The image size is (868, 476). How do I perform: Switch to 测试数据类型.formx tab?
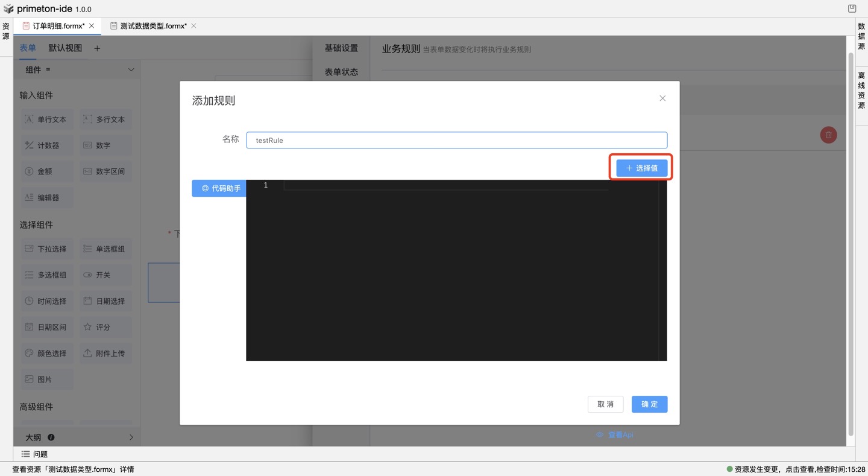[153, 26]
